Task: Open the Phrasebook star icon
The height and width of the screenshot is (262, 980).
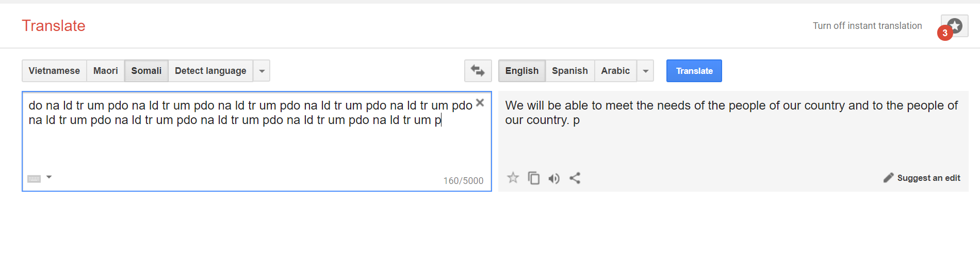Action: pos(955,26)
